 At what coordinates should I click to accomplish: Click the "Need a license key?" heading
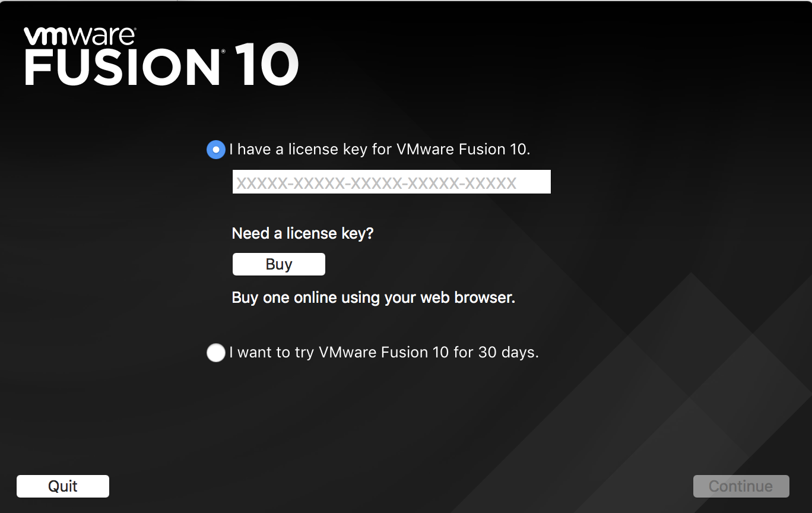pyautogui.click(x=303, y=233)
